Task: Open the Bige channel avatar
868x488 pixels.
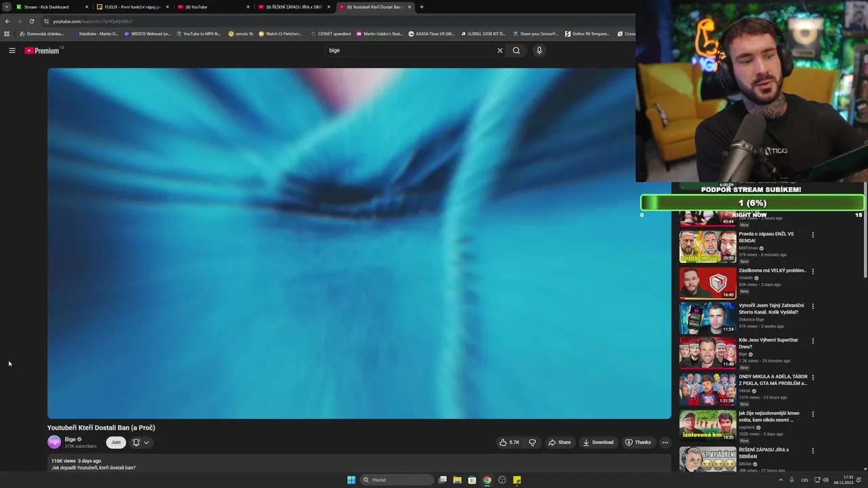Action: pyautogui.click(x=54, y=443)
